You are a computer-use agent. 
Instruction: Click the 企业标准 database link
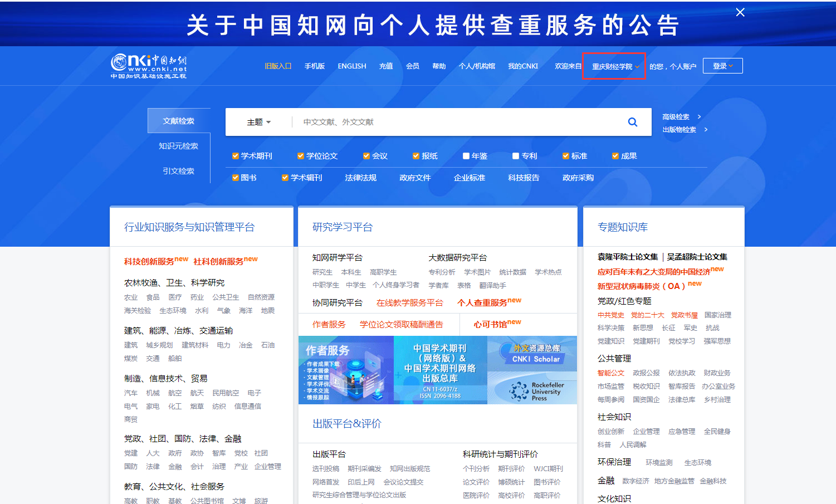point(470,178)
